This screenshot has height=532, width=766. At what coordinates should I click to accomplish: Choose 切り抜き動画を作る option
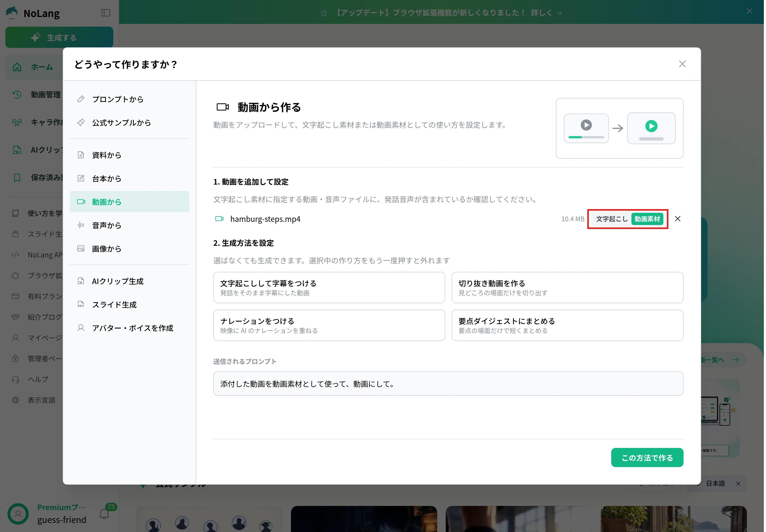pyautogui.click(x=567, y=287)
